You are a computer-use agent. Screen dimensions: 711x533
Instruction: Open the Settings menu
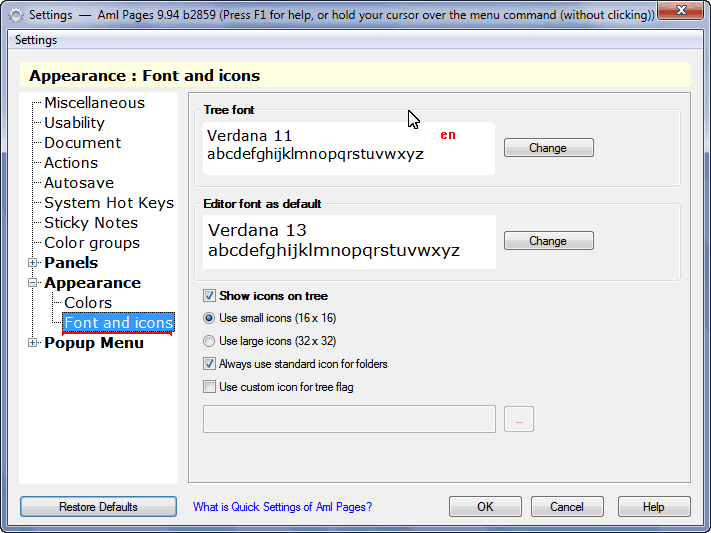[x=36, y=40]
